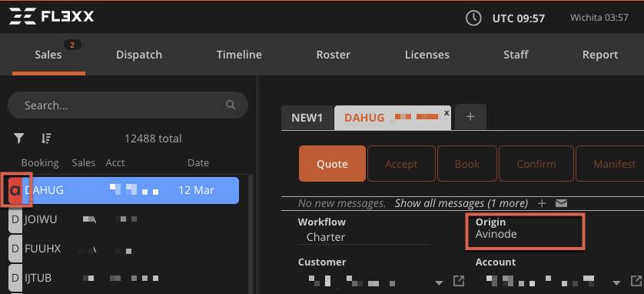Viewport: 644px width, 294px height.
Task: Click the D badge beside JOIWU
Action: 15,219
